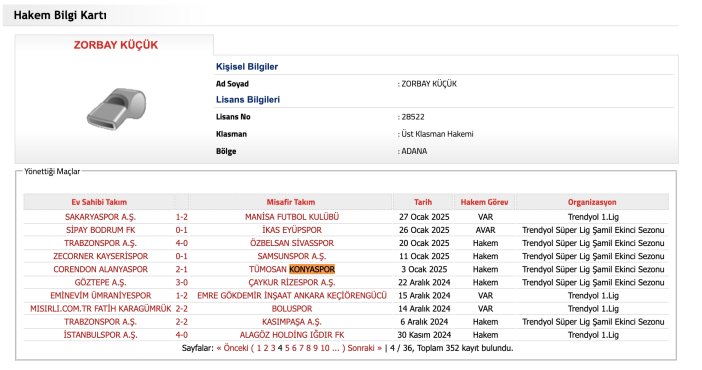Open SAMSUNSPOR A.Ş. team link
This screenshot has width=702, height=370.
point(292,256)
